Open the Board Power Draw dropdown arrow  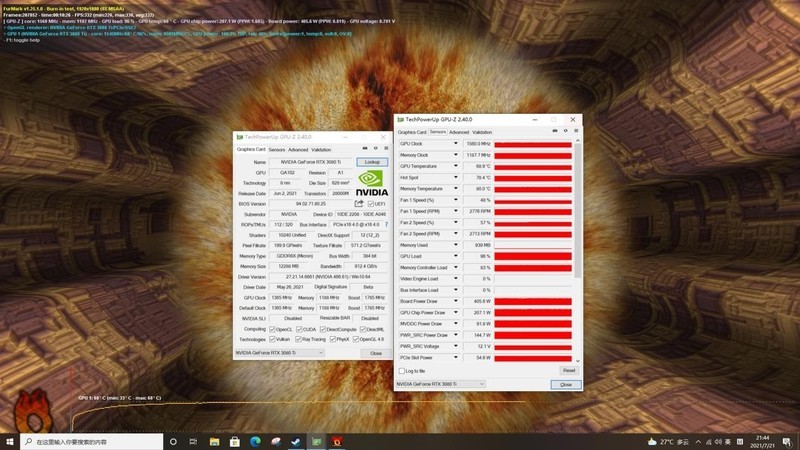[x=456, y=301]
